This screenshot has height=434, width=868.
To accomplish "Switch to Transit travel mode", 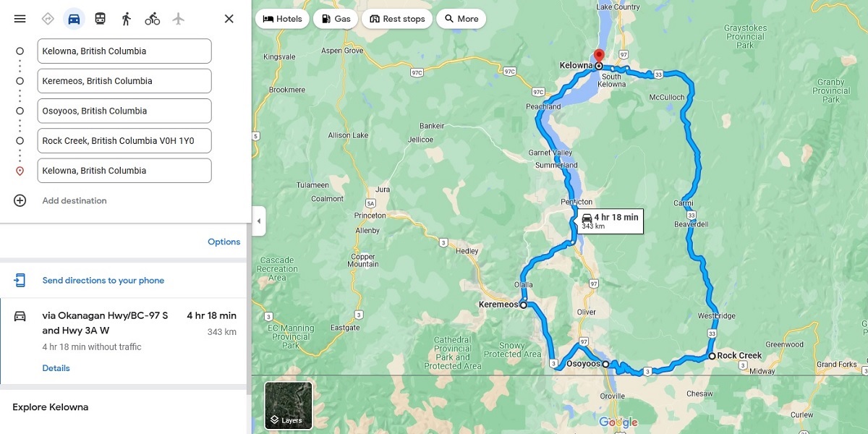I will [100, 19].
